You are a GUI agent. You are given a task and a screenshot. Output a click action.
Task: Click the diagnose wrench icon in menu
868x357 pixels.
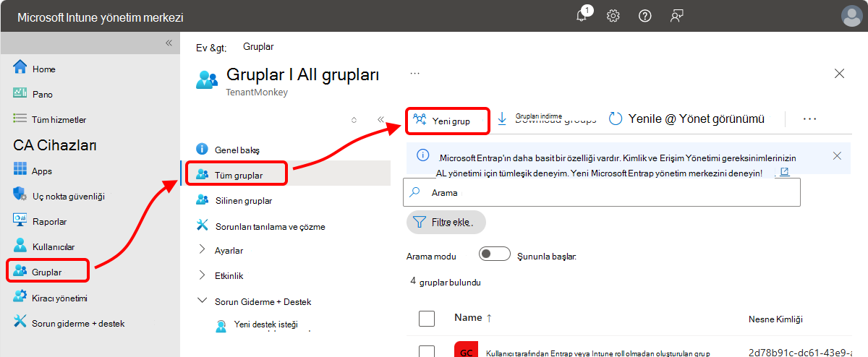(x=202, y=225)
